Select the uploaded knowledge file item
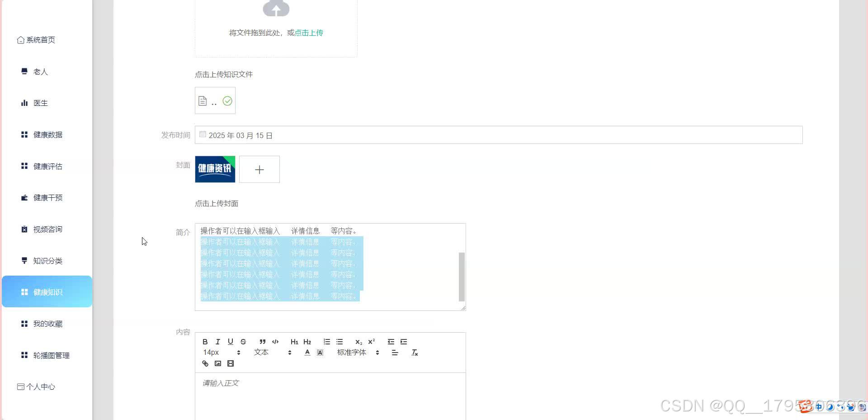The height and width of the screenshot is (420, 868). pos(215,100)
